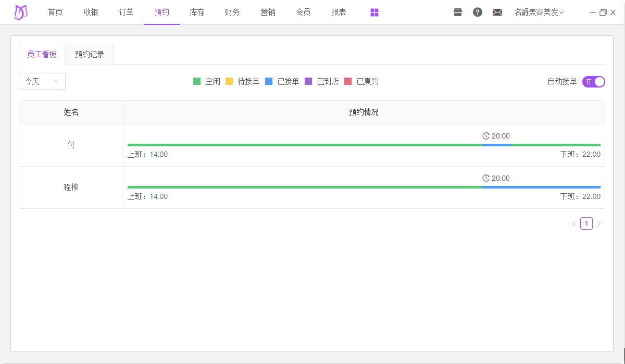The width and height of the screenshot is (625, 364).
Task: Open help via question mark icon
Action: (478, 12)
